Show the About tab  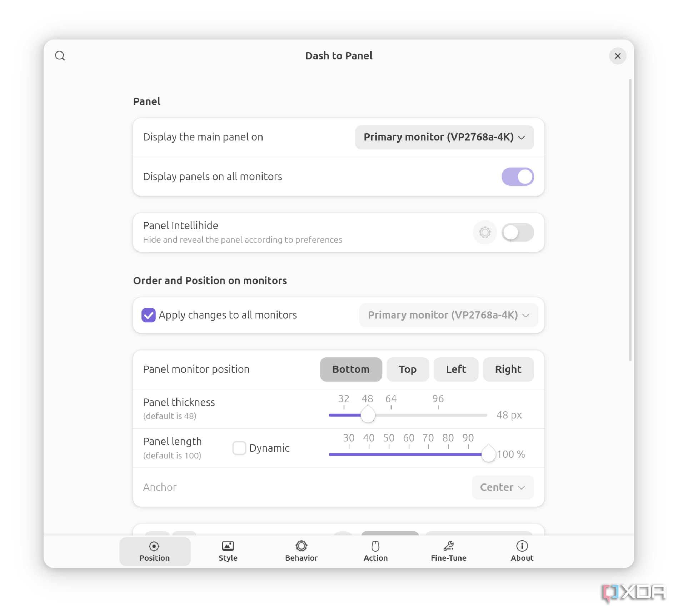(x=522, y=551)
